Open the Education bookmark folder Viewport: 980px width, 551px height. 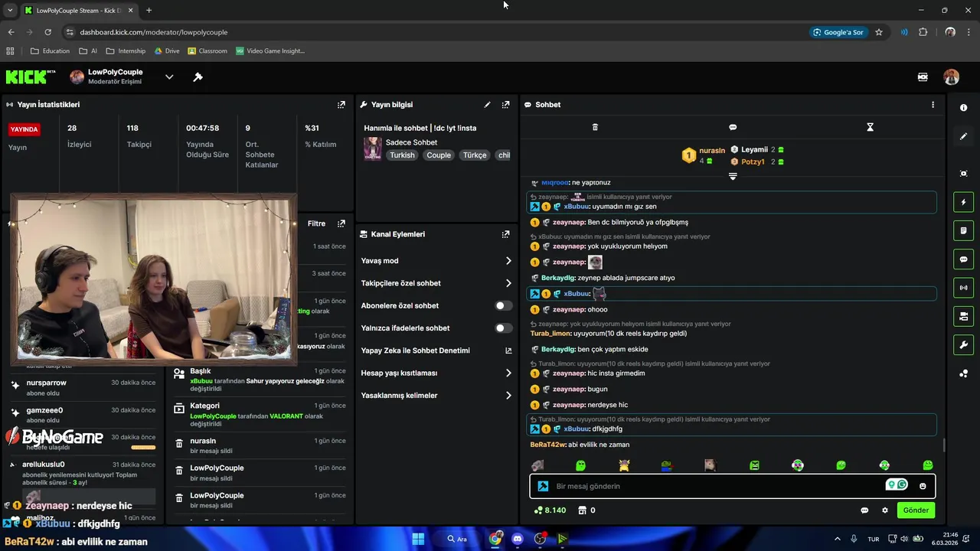(50, 51)
